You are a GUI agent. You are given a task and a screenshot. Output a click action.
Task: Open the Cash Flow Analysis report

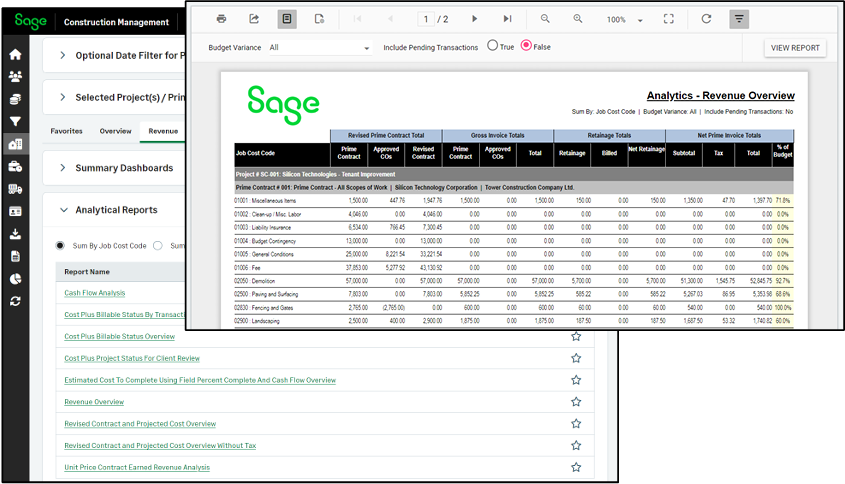point(94,293)
